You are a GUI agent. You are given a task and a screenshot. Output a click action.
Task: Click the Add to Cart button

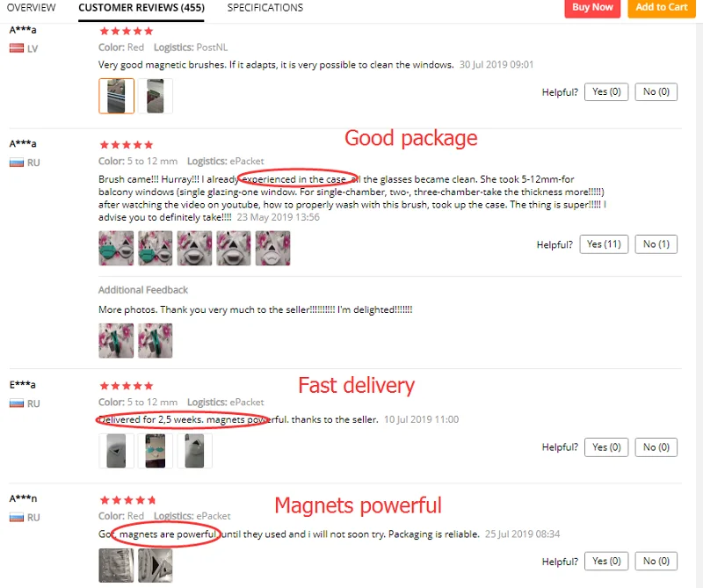662,7
